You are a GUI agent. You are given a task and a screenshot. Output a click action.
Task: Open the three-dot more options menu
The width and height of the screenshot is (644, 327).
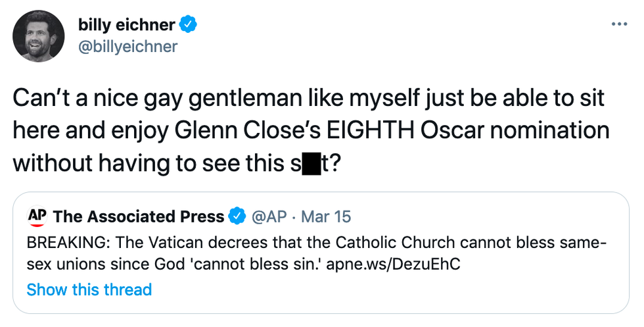click(x=619, y=24)
